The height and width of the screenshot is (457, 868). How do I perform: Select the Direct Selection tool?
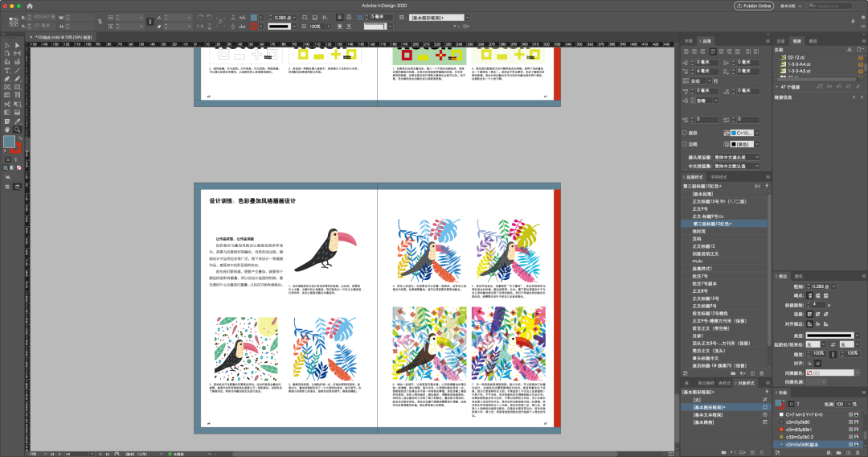pos(17,45)
